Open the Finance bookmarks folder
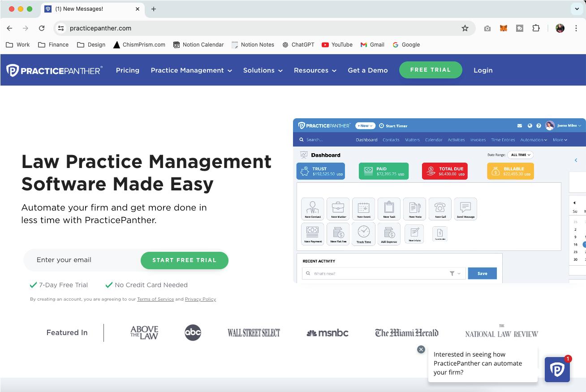Viewport: 586px width, 392px height. [x=53, y=45]
